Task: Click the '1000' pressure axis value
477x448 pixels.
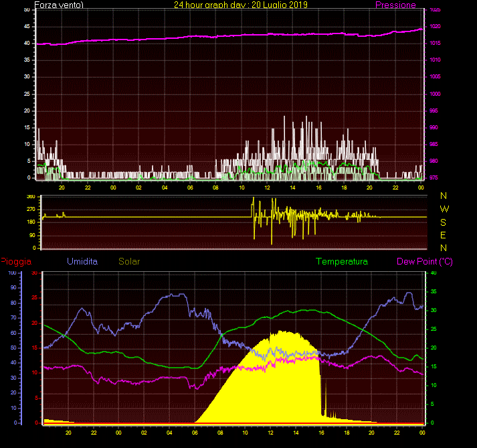Action: [435, 94]
